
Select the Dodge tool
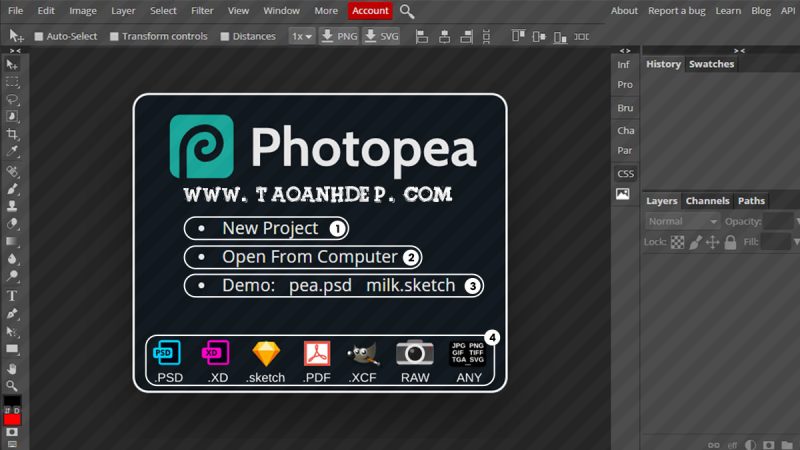(12, 276)
